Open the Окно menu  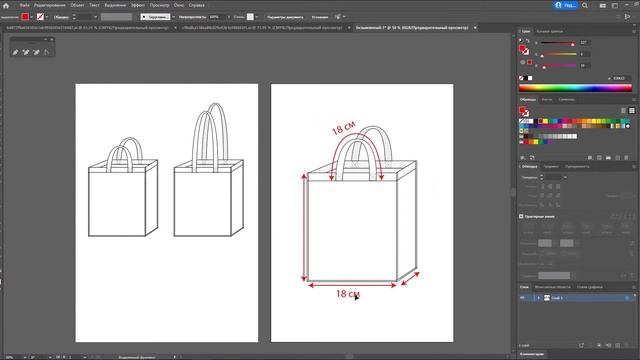pyautogui.click(x=179, y=5)
